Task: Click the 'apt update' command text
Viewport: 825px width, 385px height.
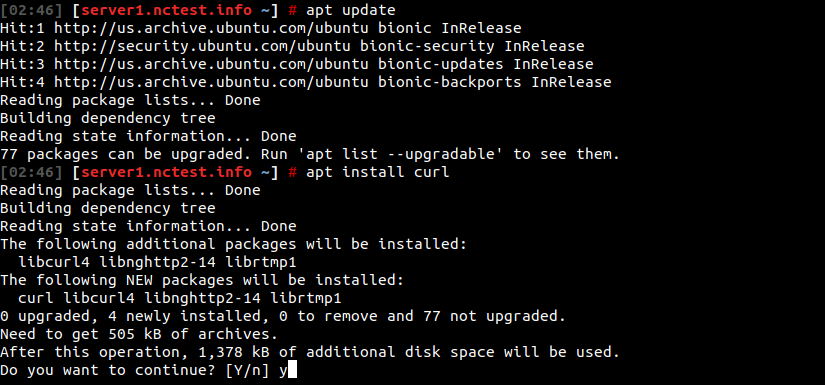Action: tap(350, 10)
